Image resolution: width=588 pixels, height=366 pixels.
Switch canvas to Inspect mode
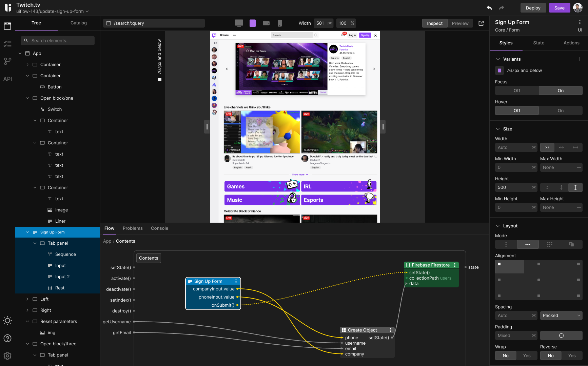435,23
